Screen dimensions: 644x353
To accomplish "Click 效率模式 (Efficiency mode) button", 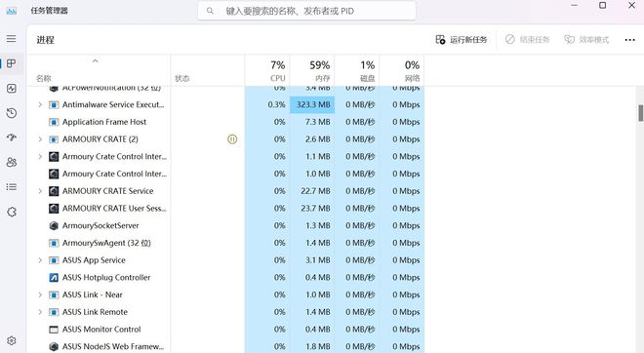I will [x=586, y=40].
